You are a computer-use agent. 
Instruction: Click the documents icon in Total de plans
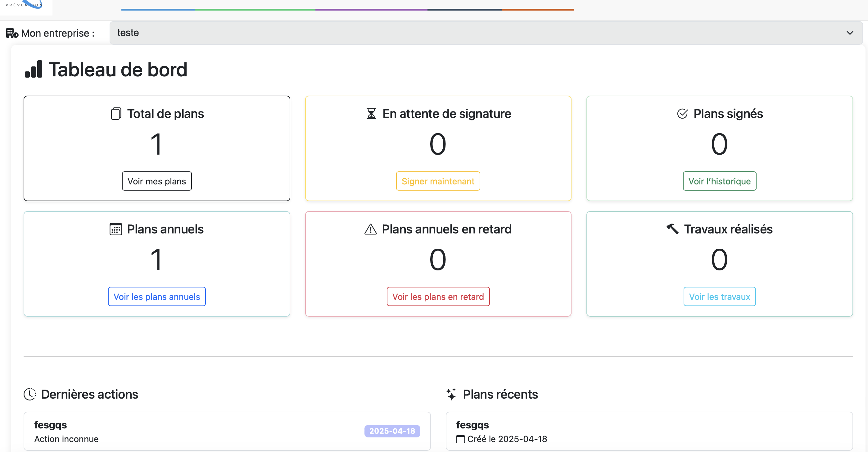tap(116, 114)
